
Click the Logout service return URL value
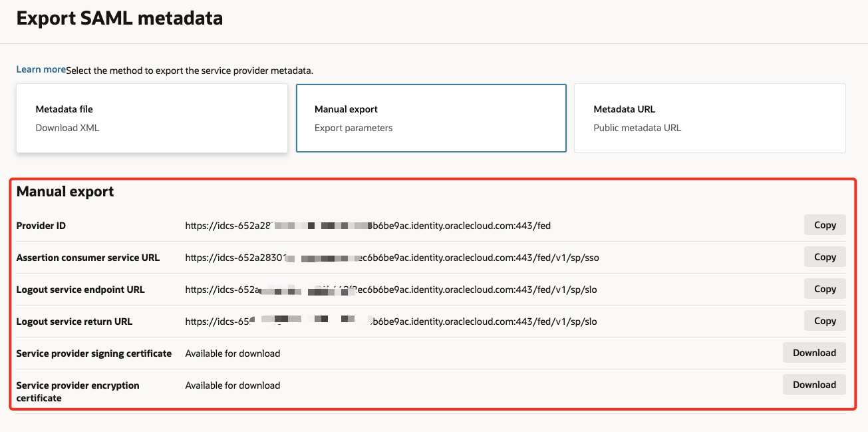[391, 322]
